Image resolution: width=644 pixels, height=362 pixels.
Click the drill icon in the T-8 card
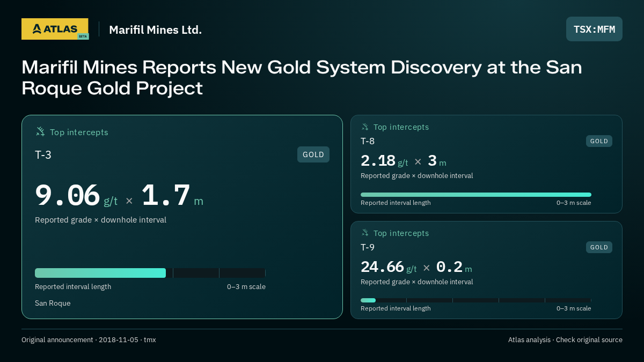click(x=365, y=127)
